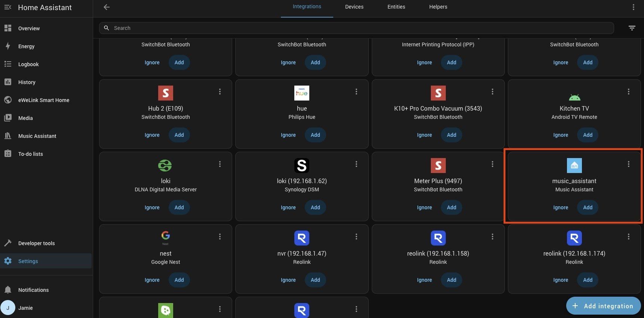This screenshot has height=318, width=644.
Task: Open options menu for K10+ Pro Combo Vacuum
Action: pyautogui.click(x=493, y=92)
